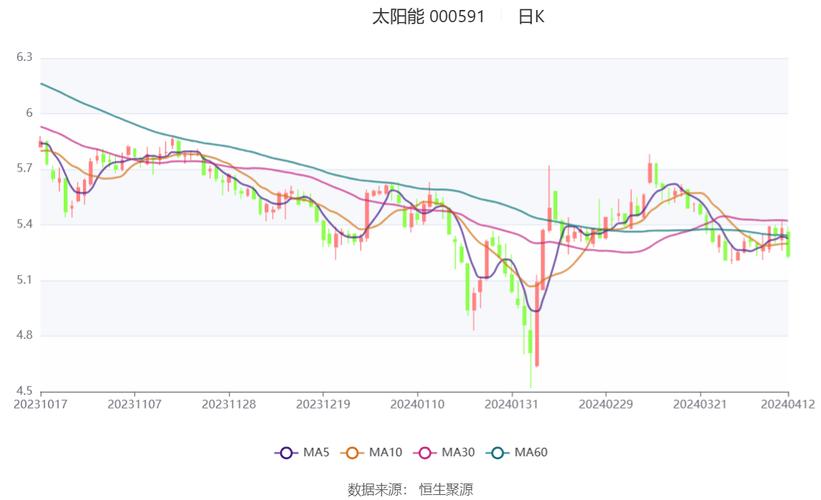Toggle the MA5 legend circle icon
The height and width of the screenshot is (500, 821).
[286, 453]
